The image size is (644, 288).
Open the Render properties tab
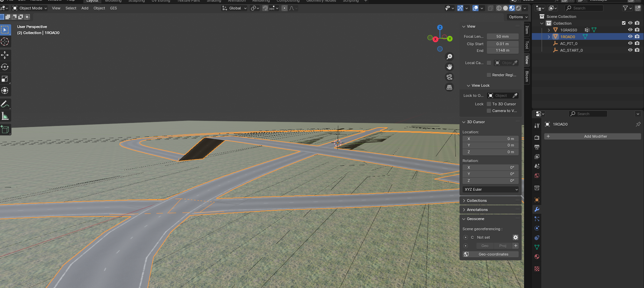[537, 138]
